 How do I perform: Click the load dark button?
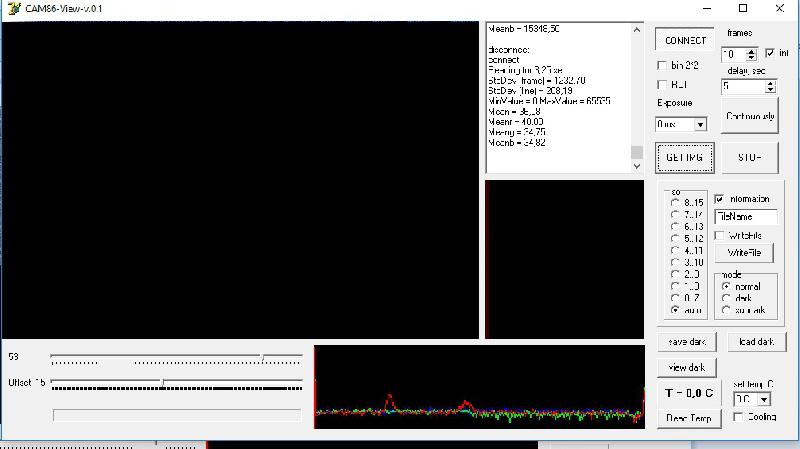tap(757, 342)
